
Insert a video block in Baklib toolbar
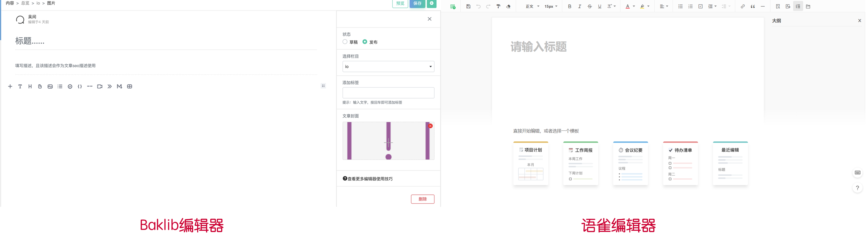[100, 87]
